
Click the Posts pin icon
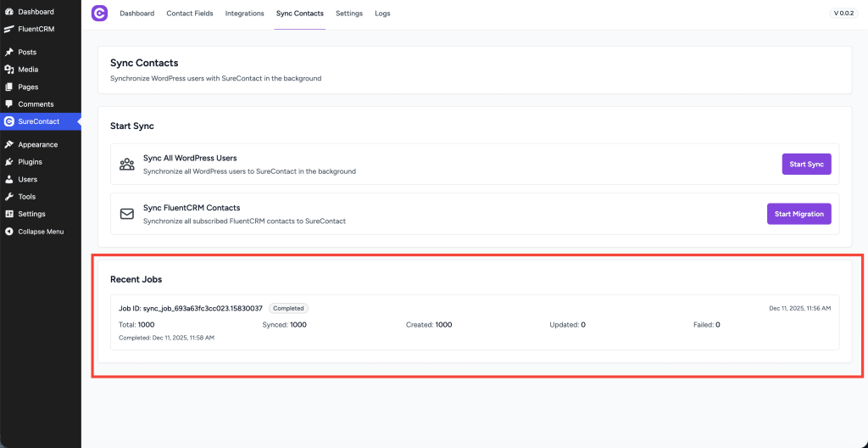(9, 52)
